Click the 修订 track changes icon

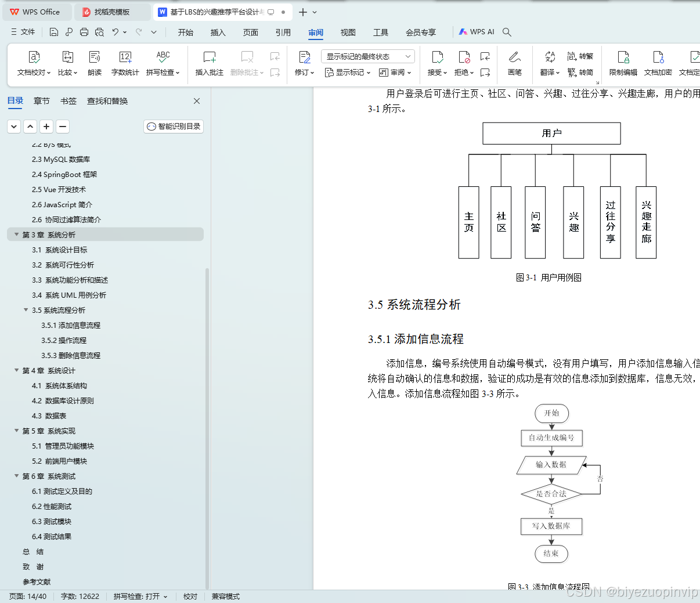pos(304,57)
